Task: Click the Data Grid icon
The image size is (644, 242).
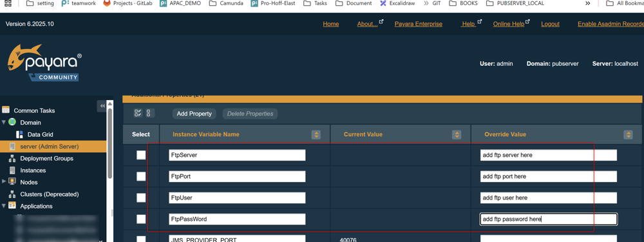Action: click(19, 134)
